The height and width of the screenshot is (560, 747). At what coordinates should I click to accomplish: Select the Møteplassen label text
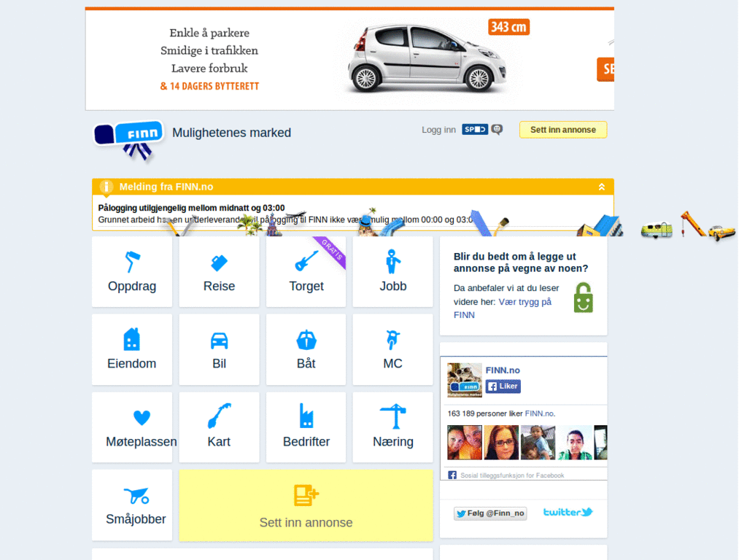(142, 441)
